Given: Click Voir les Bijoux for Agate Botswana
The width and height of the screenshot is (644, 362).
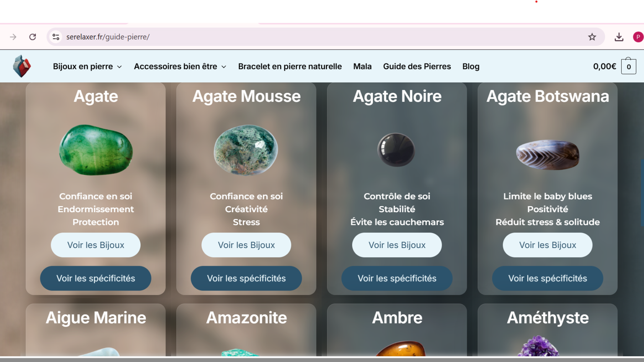Looking at the screenshot, I should point(547,245).
